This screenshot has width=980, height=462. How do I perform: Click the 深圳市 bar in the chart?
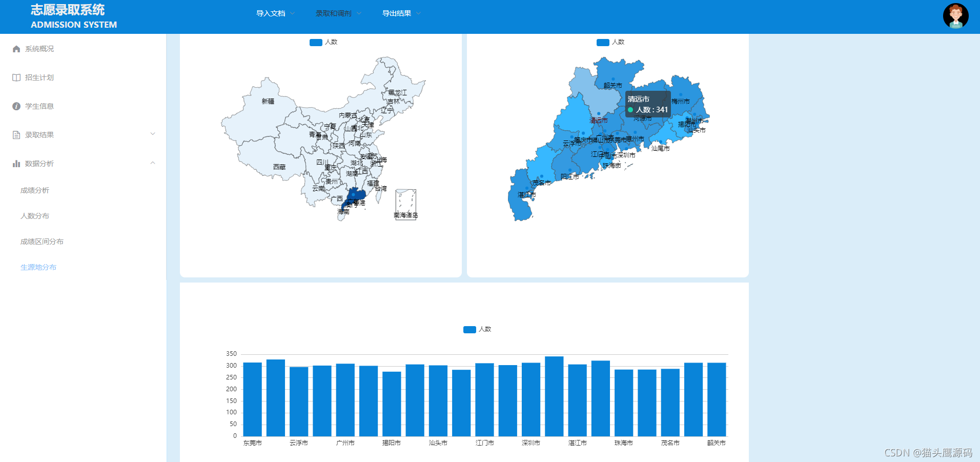tap(531, 399)
